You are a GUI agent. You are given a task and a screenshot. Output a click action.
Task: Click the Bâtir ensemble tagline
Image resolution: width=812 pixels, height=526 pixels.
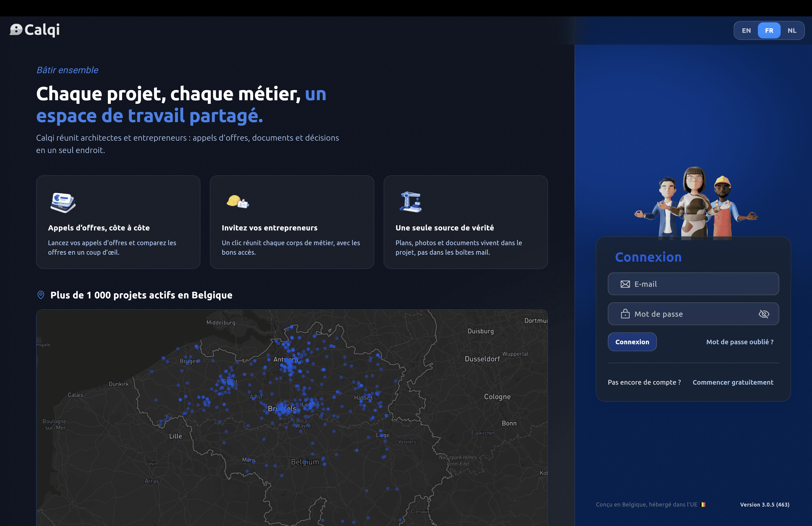coord(67,70)
